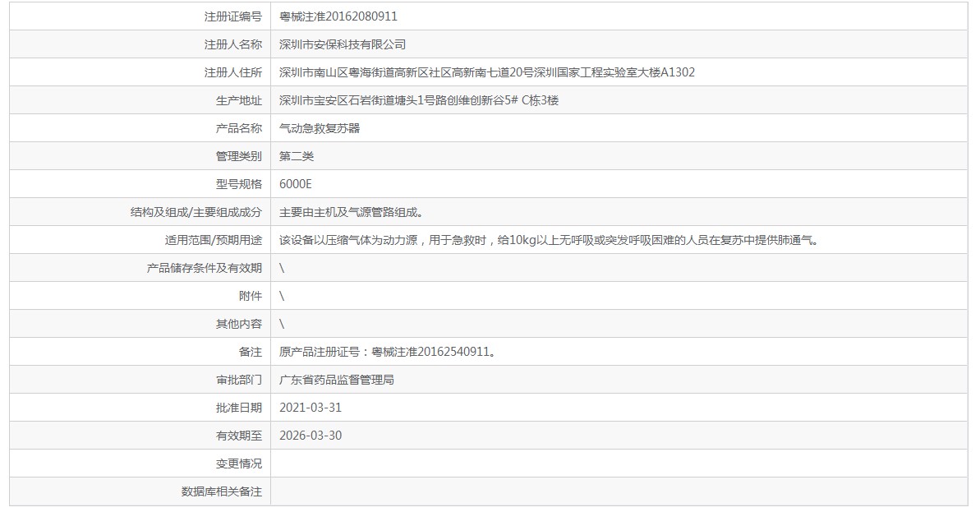
Task: Click the label '注册人名称'
Action: coord(233,45)
